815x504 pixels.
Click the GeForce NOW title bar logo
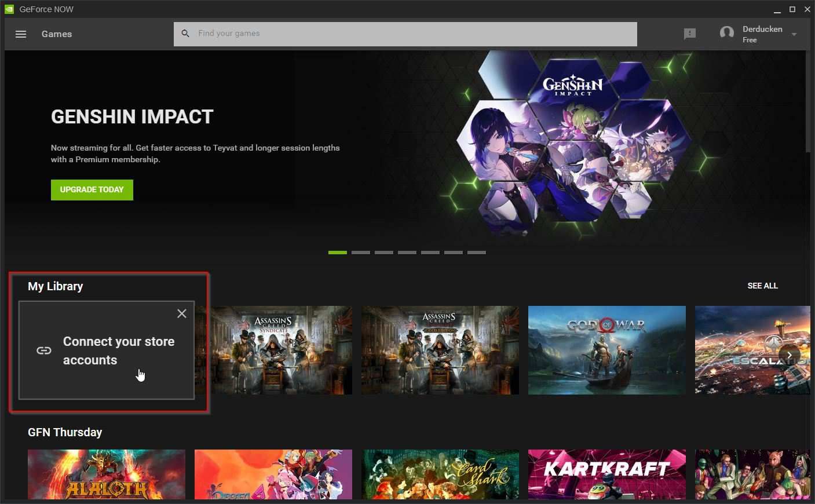[x=9, y=9]
